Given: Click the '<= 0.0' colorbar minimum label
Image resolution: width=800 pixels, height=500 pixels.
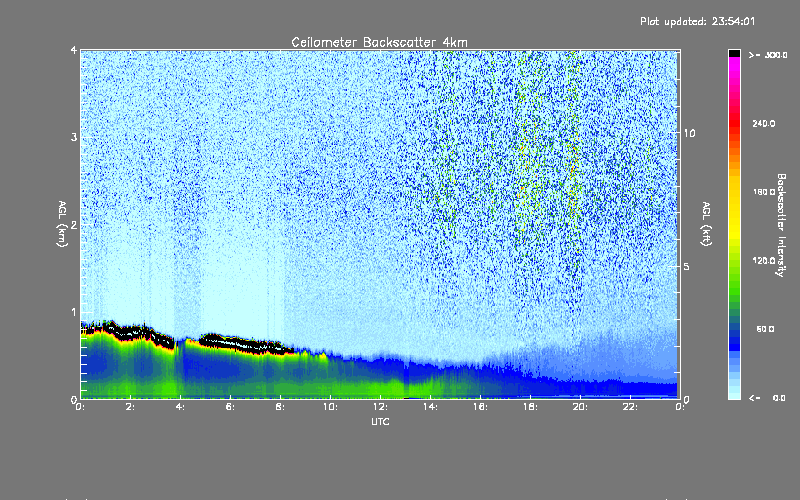Looking at the screenshot, I should 767,398.
